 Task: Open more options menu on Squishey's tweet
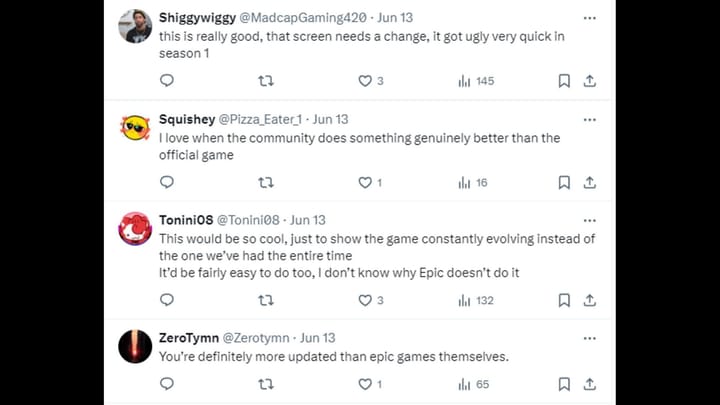590,120
